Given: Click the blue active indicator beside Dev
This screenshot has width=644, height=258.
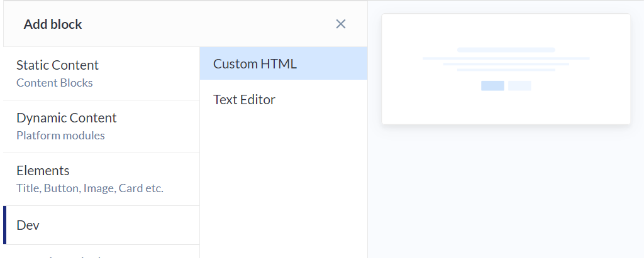Looking at the screenshot, I should (4, 225).
